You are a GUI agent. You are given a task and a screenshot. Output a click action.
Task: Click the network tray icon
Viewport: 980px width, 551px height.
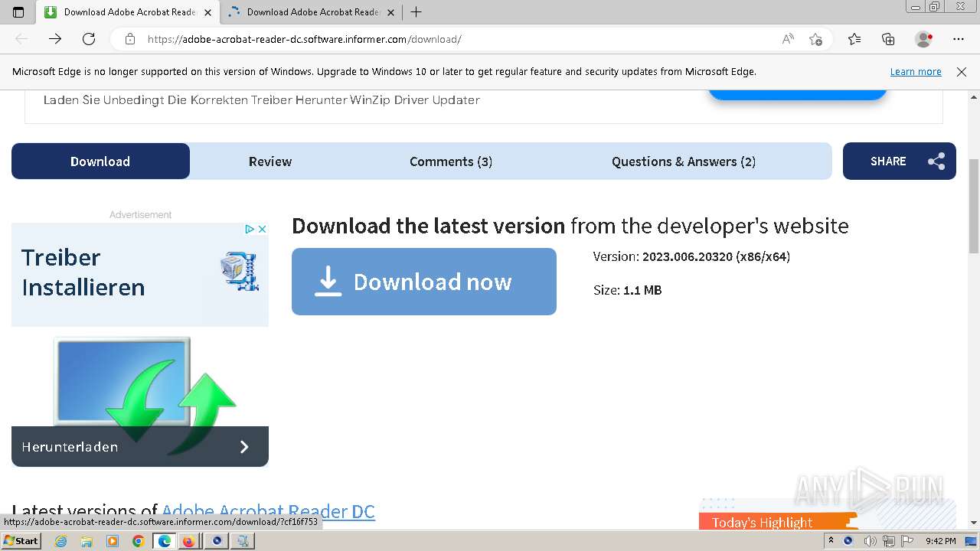pyautogui.click(x=888, y=541)
